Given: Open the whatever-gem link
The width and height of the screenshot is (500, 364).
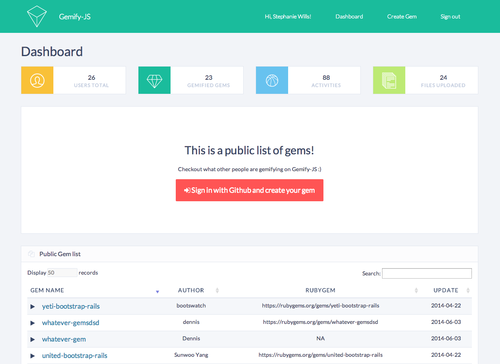Looking at the screenshot, I should 64,339.
